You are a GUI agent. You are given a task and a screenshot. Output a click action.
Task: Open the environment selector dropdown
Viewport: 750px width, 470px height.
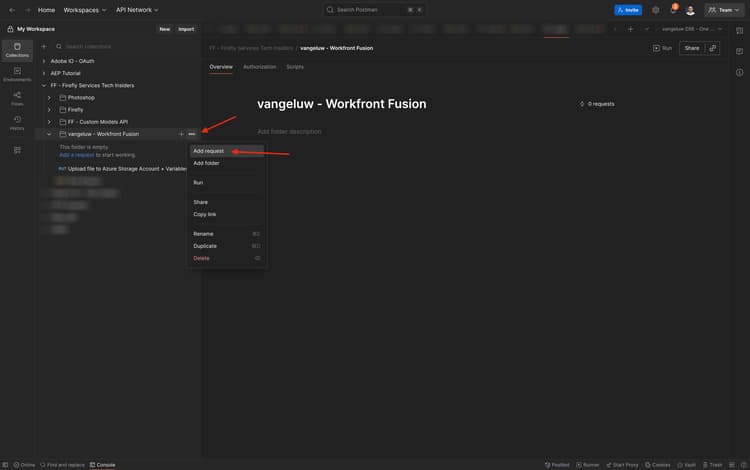click(x=692, y=29)
